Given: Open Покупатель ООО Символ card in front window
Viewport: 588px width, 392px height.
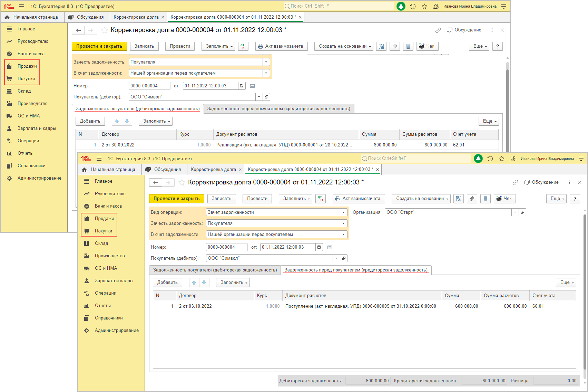Looking at the screenshot, I should point(344,258).
